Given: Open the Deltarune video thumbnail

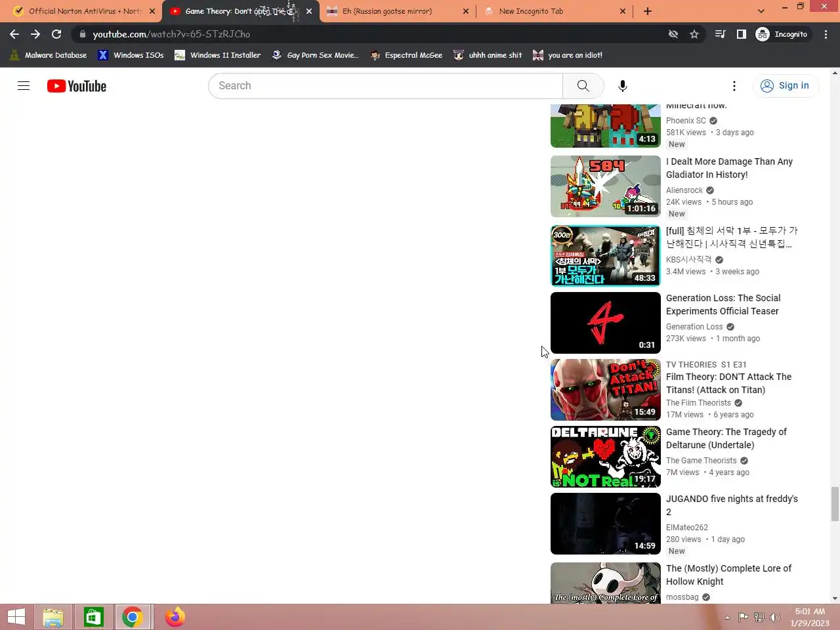Looking at the screenshot, I should (x=606, y=457).
